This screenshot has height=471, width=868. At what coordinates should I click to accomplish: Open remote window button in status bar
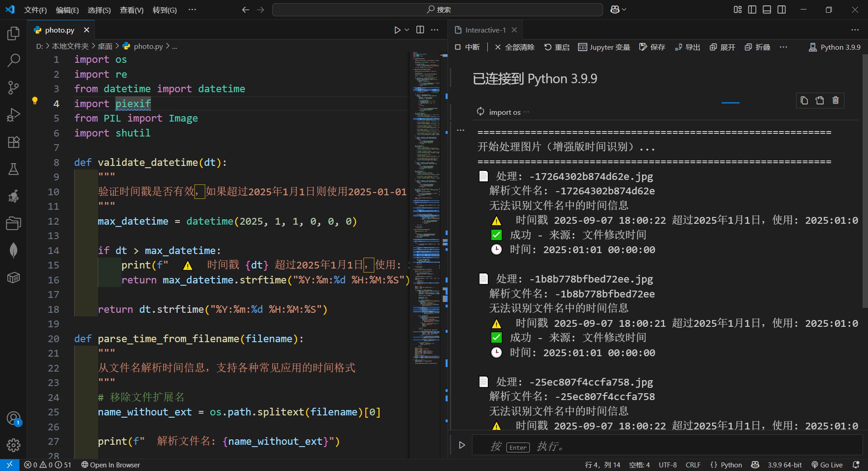(9, 465)
